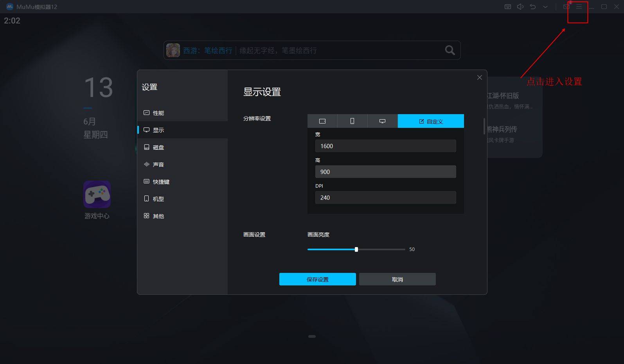Click the volume speaker icon
Screen dimensions: 624x364
520,7
